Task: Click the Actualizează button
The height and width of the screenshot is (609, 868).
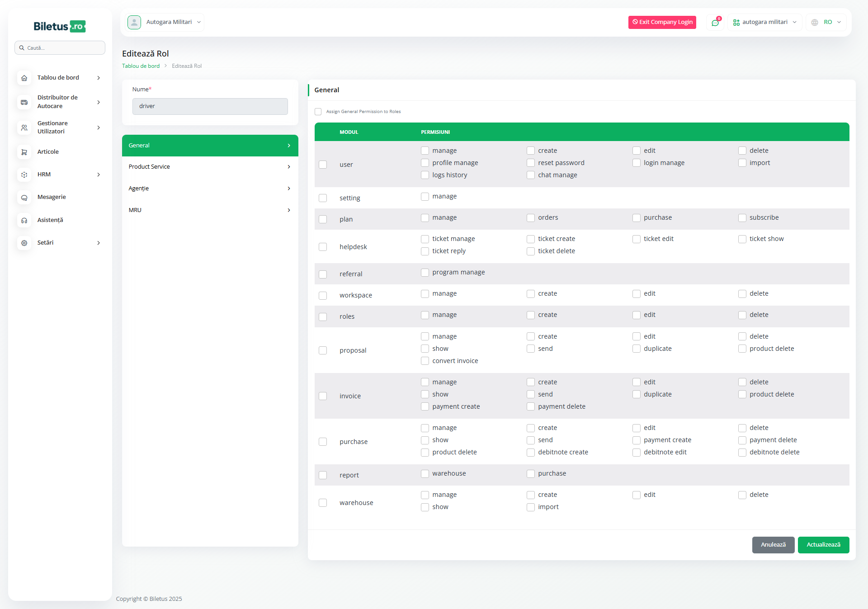Action: [x=823, y=545]
